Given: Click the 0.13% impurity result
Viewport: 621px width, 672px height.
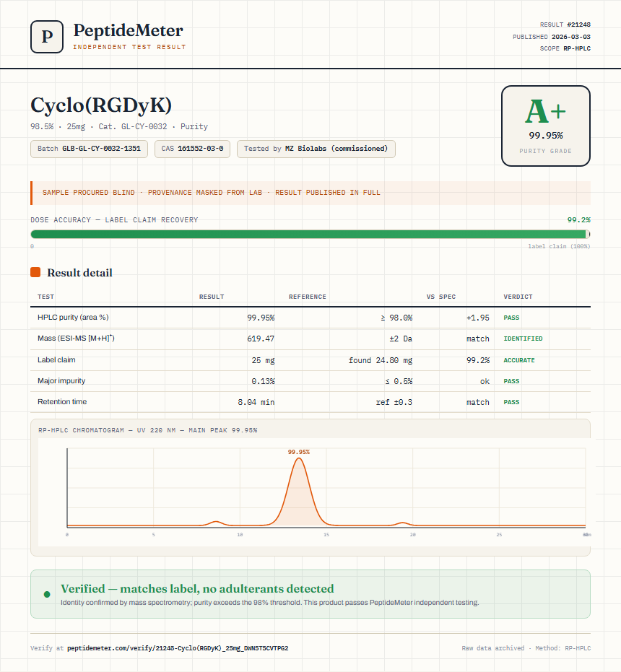Looking at the screenshot, I should [x=263, y=381].
